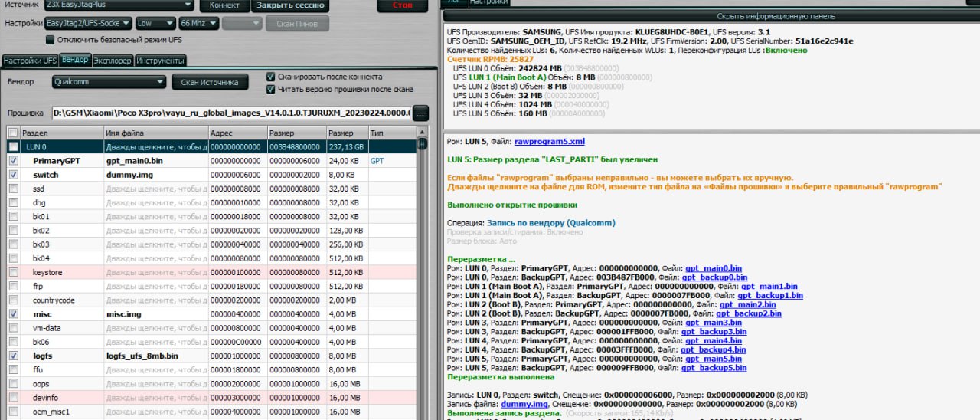Open the dummy.img log link
Screen dimensions: 980x420
[x=524, y=404]
